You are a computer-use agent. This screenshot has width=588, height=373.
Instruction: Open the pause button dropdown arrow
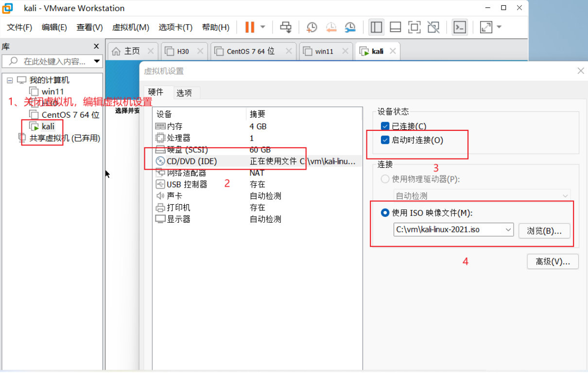[263, 27]
